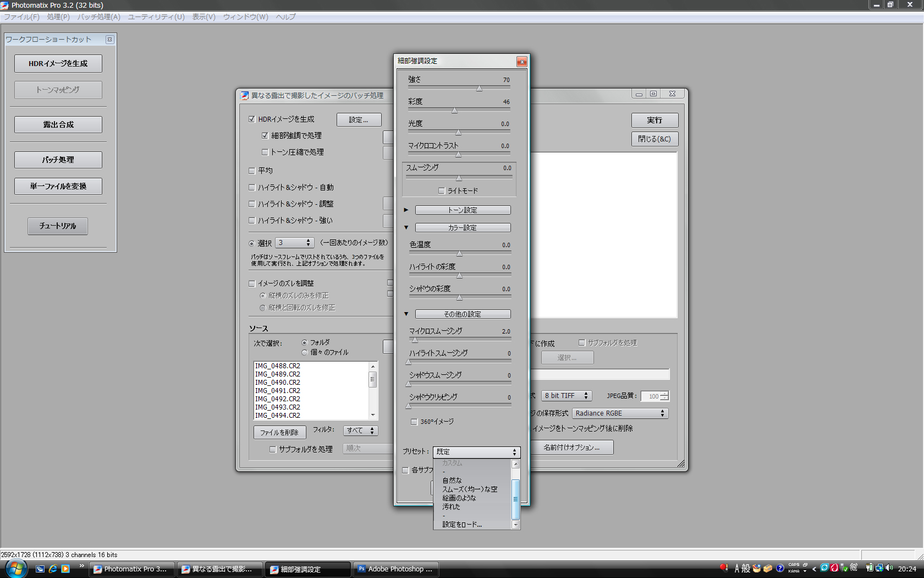The height and width of the screenshot is (578, 924).
Task: Open the プリセット dropdown showing 既定
Action: pos(476,452)
